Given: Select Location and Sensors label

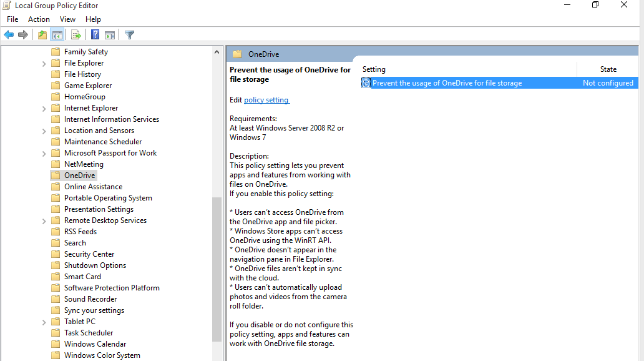Looking at the screenshot, I should (x=99, y=131).
